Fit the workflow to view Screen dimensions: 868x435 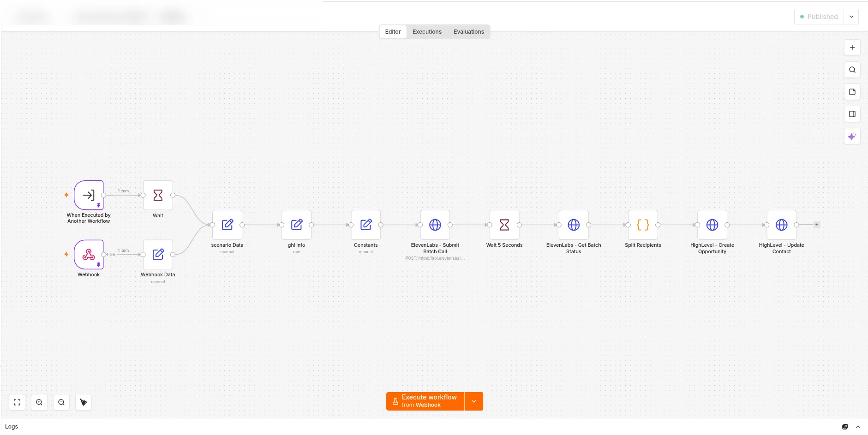tap(17, 402)
